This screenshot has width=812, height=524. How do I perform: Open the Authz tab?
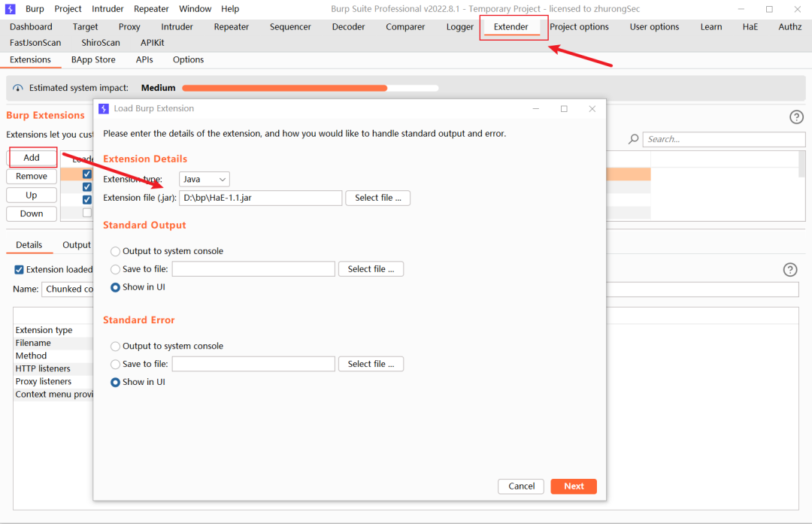(789, 27)
